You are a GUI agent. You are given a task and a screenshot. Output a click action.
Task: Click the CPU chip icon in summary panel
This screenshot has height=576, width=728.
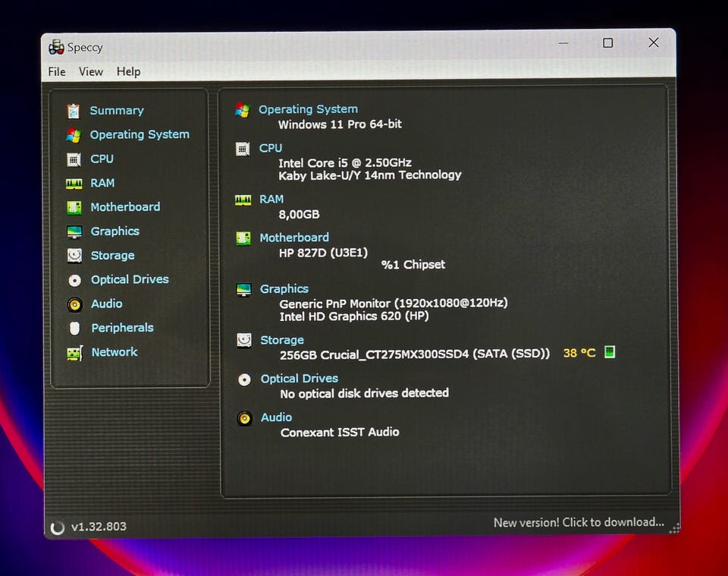click(x=243, y=149)
